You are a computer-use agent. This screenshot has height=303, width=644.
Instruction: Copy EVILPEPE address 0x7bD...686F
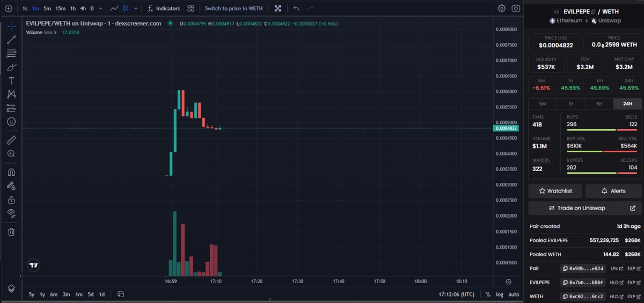pyautogui.click(x=583, y=282)
